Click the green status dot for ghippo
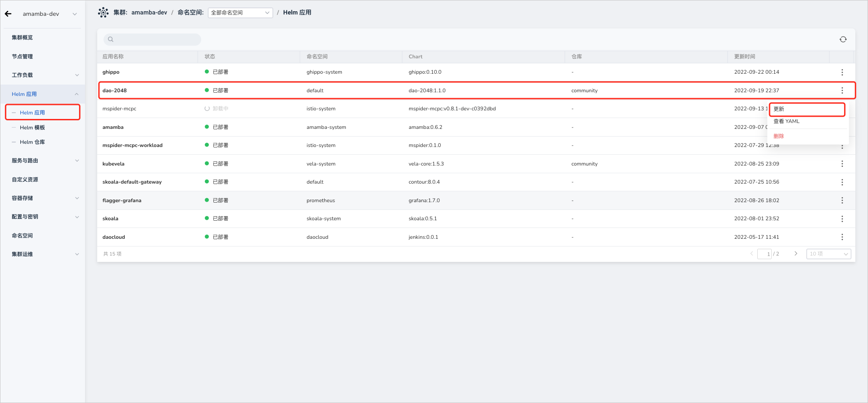Viewport: 868px width, 403px height. click(x=207, y=72)
